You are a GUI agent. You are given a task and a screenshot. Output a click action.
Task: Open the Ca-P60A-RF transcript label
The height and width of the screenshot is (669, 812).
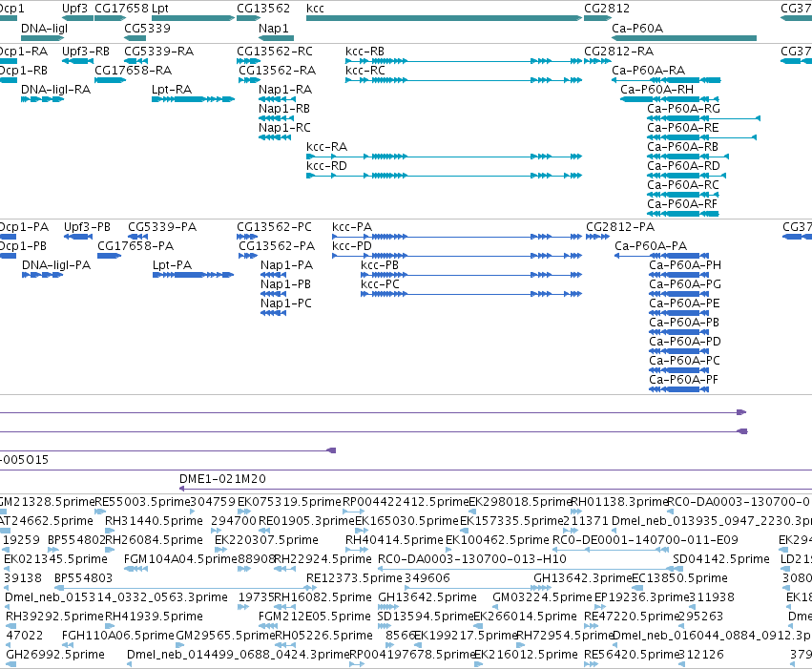[x=682, y=204]
